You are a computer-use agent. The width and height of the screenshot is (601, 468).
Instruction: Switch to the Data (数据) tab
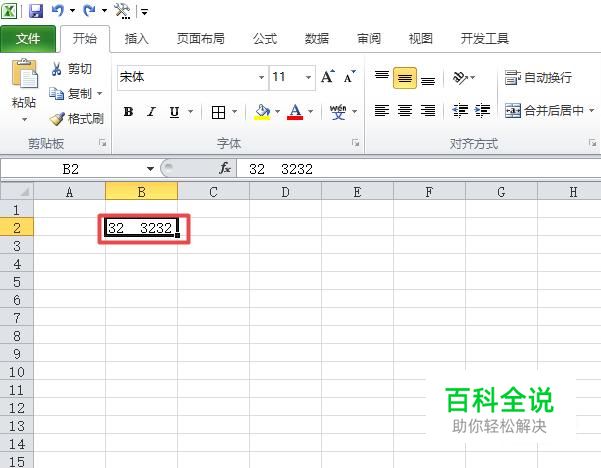click(317, 39)
